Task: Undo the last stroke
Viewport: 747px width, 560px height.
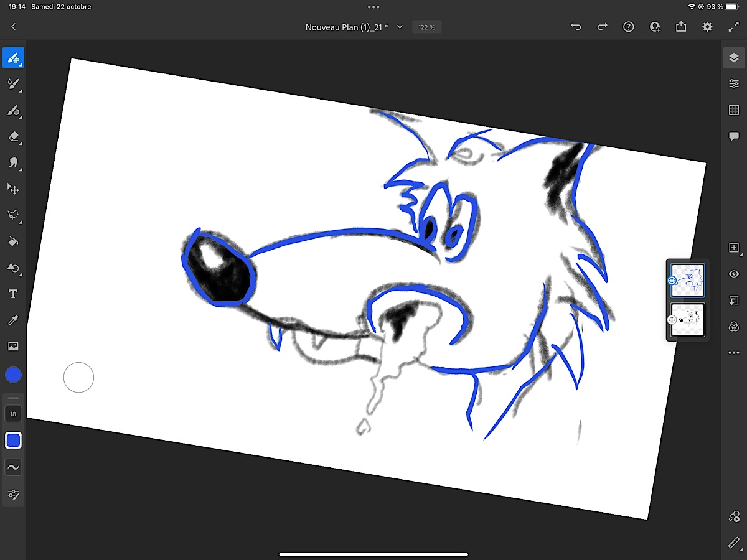Action: (x=576, y=27)
